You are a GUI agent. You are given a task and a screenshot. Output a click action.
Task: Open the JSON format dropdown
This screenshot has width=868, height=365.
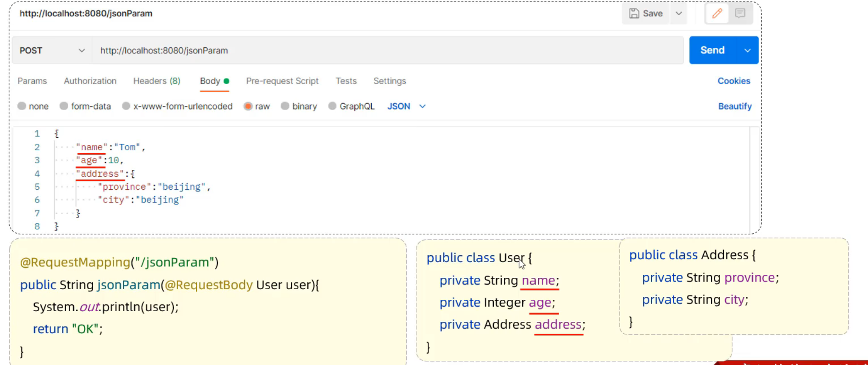tap(406, 106)
